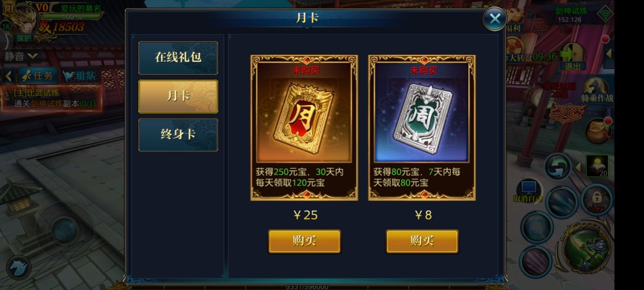
Task: Collapse the quest panel left arrow
Action: click(x=7, y=75)
